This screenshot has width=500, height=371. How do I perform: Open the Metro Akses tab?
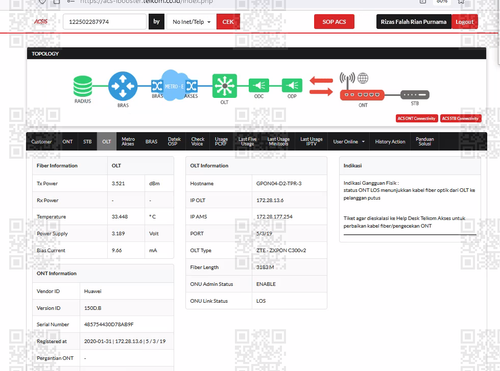pyautogui.click(x=128, y=142)
